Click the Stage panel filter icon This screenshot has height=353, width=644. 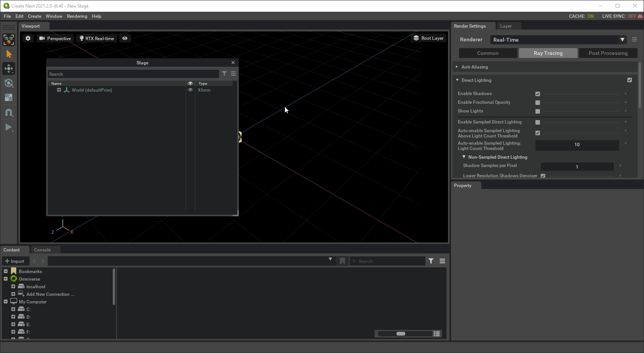[225, 73]
